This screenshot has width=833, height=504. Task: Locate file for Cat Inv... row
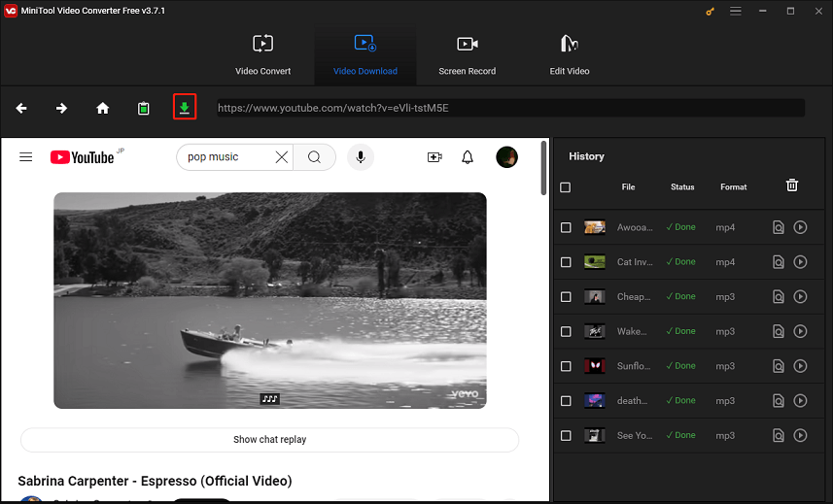(779, 262)
